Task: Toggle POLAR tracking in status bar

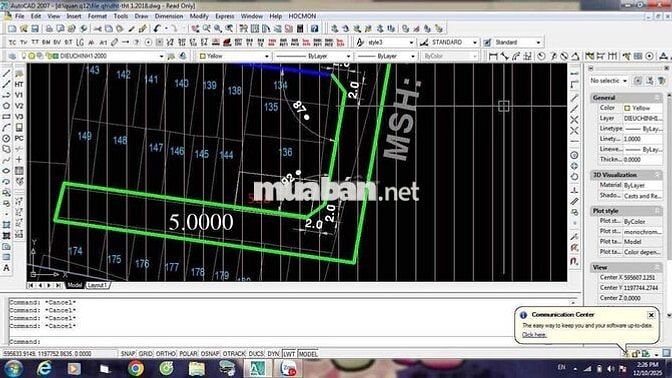Action: (188, 354)
